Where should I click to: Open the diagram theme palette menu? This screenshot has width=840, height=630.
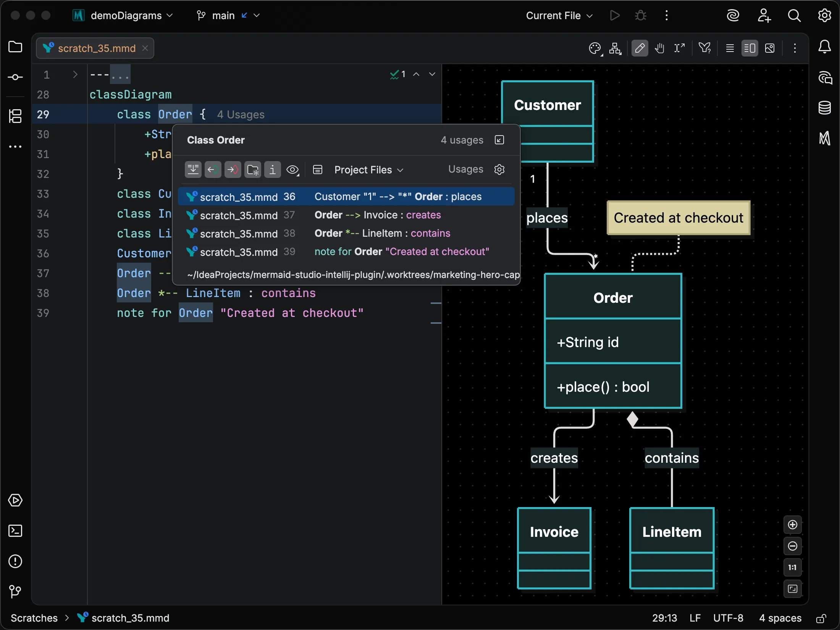(595, 48)
